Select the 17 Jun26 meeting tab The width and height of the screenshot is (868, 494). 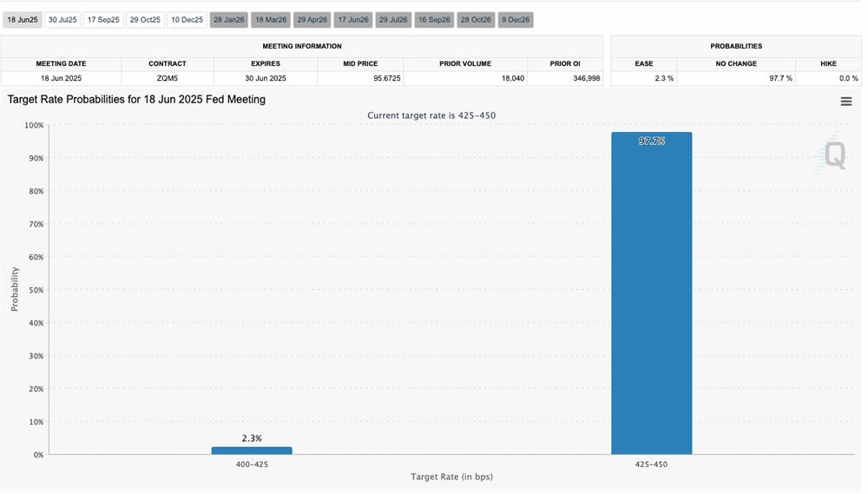click(353, 20)
